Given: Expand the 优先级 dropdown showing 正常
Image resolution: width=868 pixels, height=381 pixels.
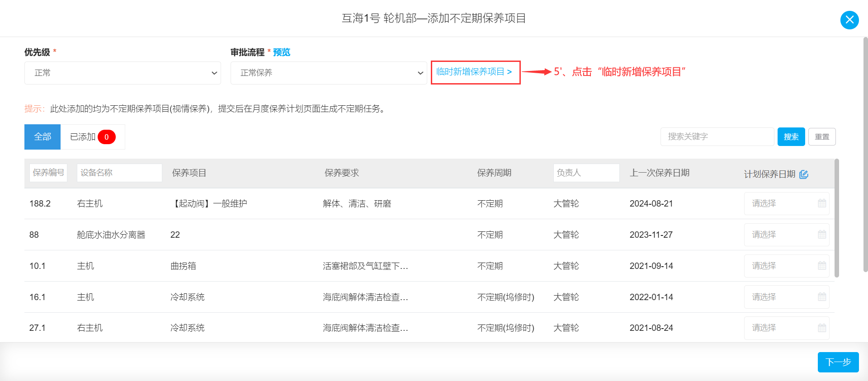Looking at the screenshot, I should tap(123, 73).
